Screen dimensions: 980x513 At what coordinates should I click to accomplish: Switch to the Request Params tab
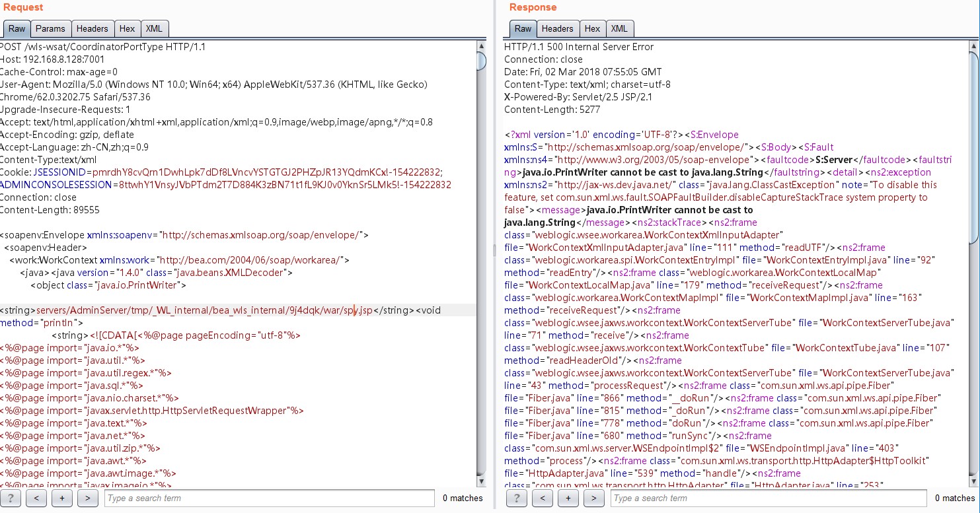click(50, 28)
